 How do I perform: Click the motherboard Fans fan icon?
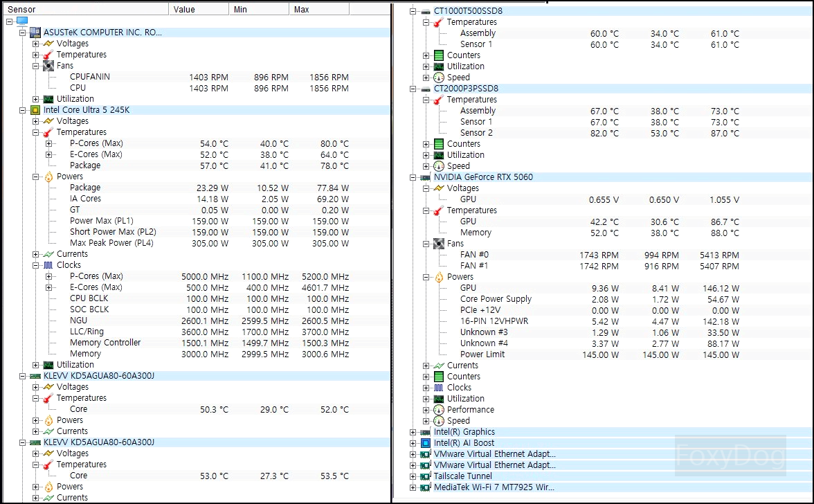(48, 65)
